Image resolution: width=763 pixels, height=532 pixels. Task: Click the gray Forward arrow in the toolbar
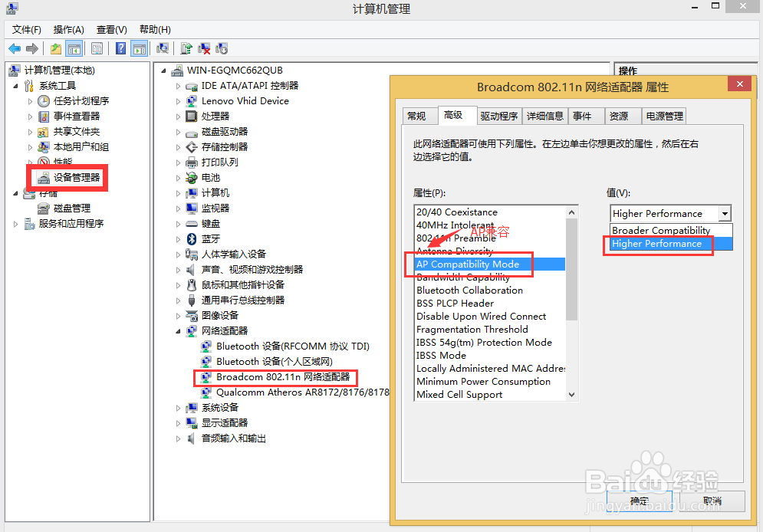[x=32, y=48]
